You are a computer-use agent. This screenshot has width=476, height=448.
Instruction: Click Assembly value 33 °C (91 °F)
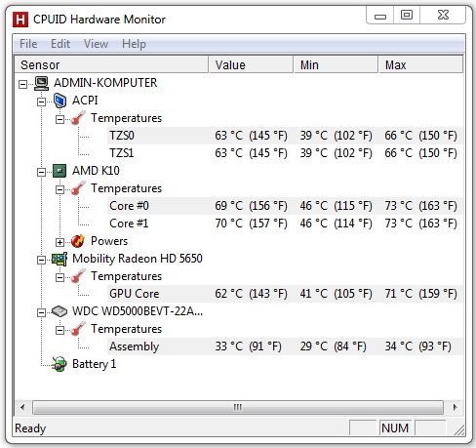(x=248, y=346)
